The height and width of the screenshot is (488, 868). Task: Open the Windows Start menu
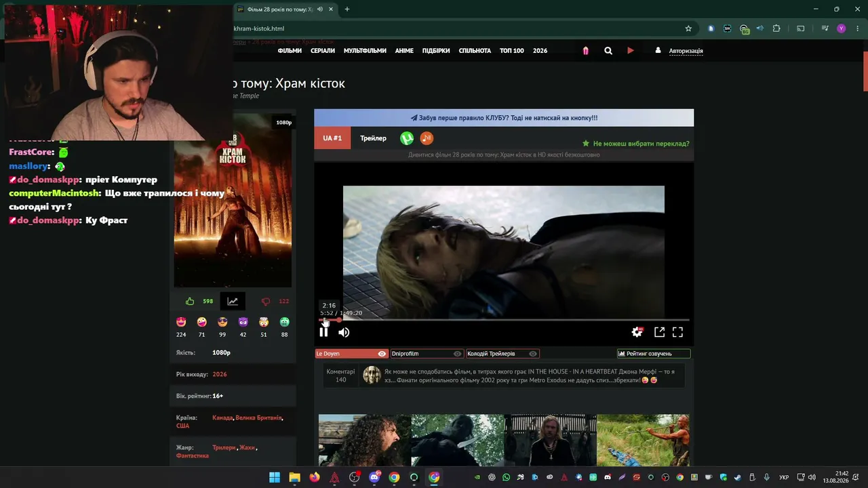275,477
